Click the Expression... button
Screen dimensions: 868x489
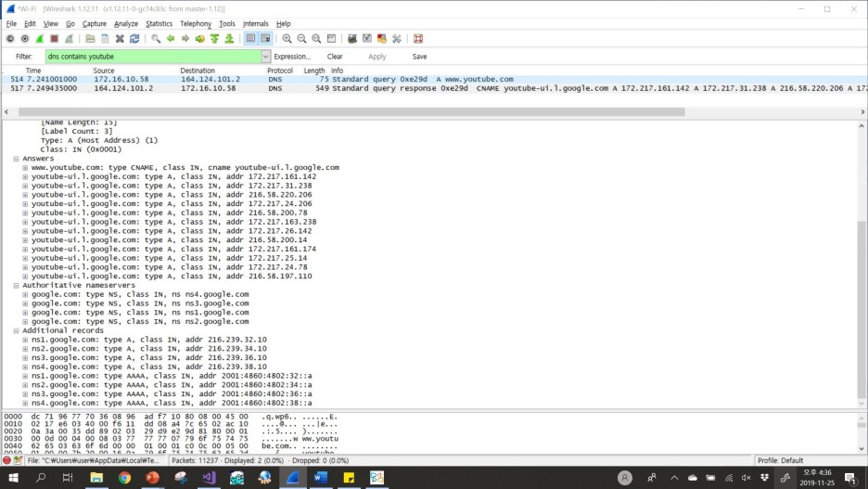click(x=292, y=57)
